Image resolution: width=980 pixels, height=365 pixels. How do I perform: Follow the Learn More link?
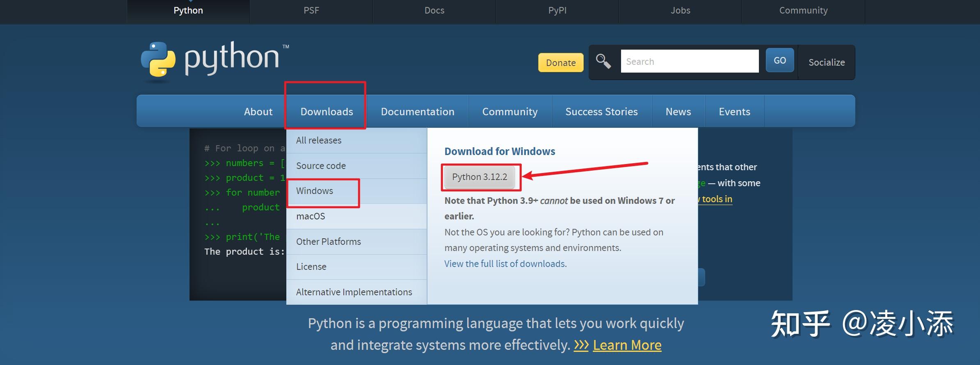(627, 345)
